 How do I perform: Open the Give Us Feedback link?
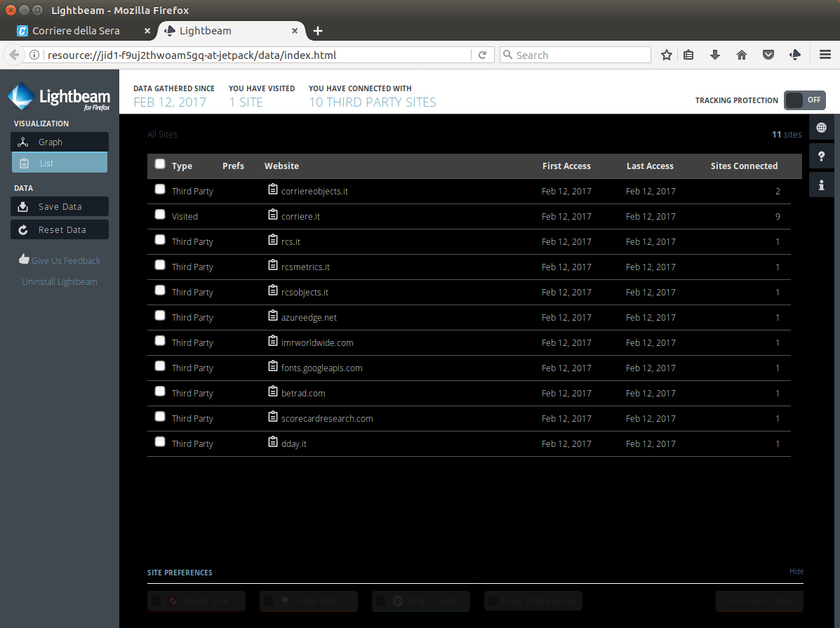[x=60, y=260]
